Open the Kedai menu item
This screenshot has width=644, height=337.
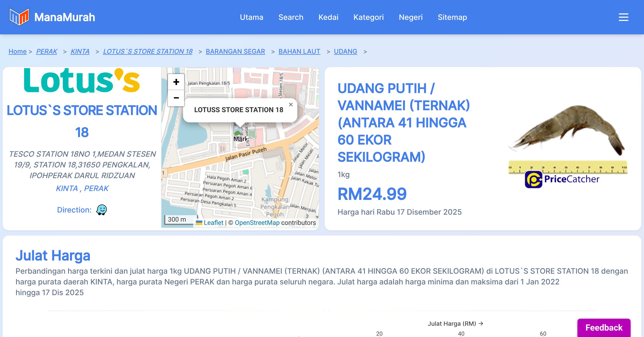328,17
